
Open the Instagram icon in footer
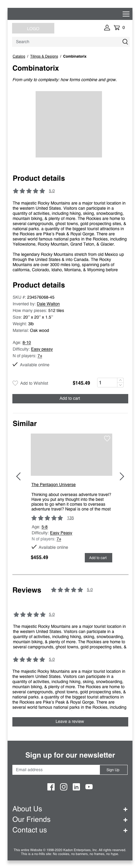tap(64, 787)
